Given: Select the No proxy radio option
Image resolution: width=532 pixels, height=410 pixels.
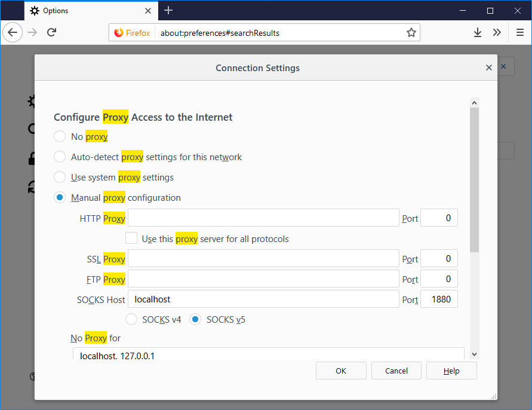Looking at the screenshot, I should [x=60, y=136].
